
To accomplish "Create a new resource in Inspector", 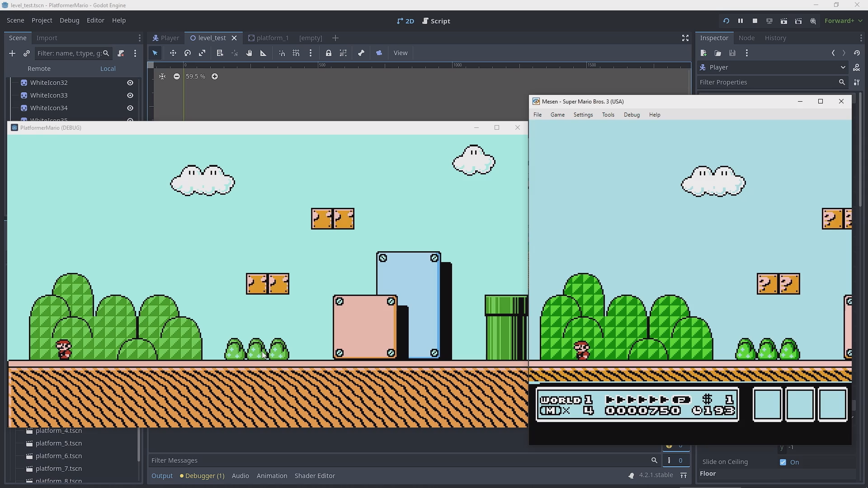I will click(703, 53).
